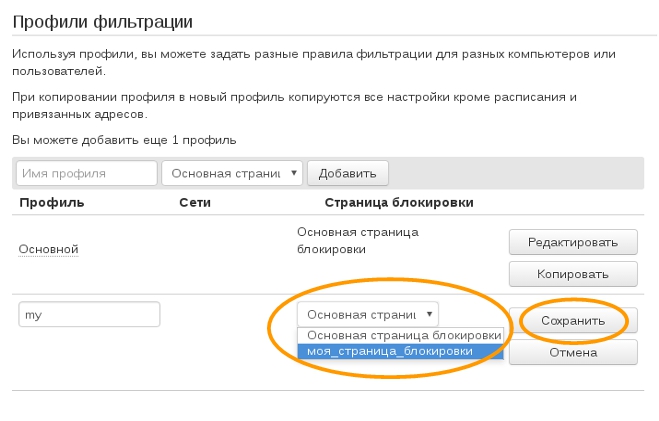659x421 pixels.
Task: Click Копировать for Основной profile
Action: (x=573, y=274)
